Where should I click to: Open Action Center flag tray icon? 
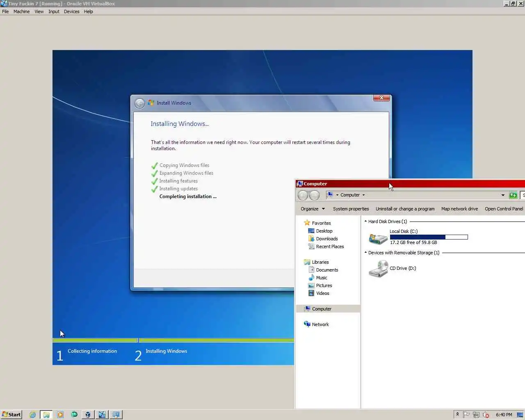[x=466, y=415]
